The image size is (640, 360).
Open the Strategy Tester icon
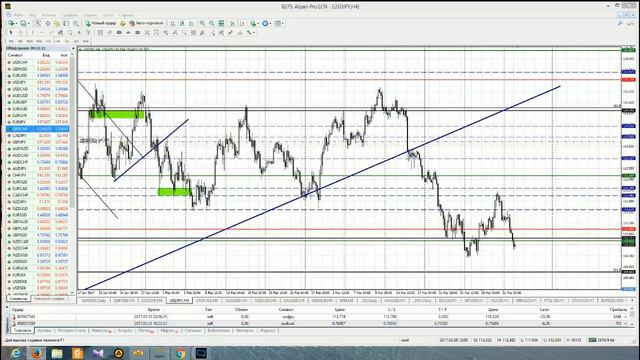coord(76,23)
